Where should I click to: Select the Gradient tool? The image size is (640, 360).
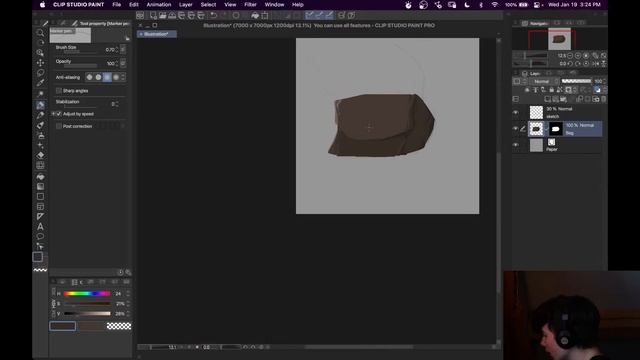click(40, 187)
